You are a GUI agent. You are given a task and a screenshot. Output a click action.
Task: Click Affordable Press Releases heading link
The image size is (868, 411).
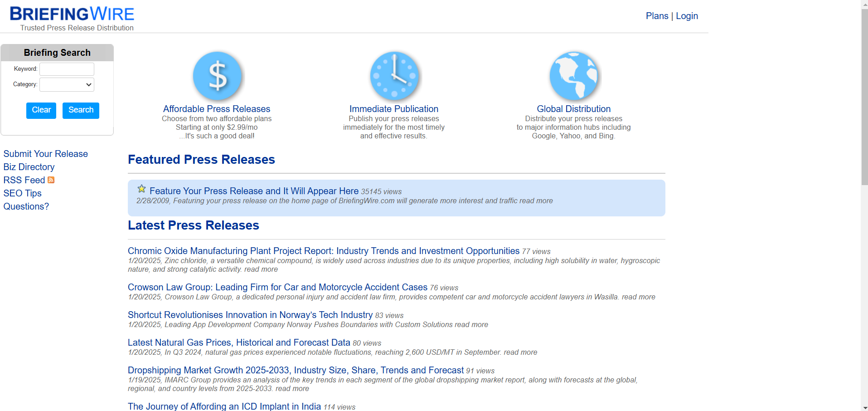[217, 109]
